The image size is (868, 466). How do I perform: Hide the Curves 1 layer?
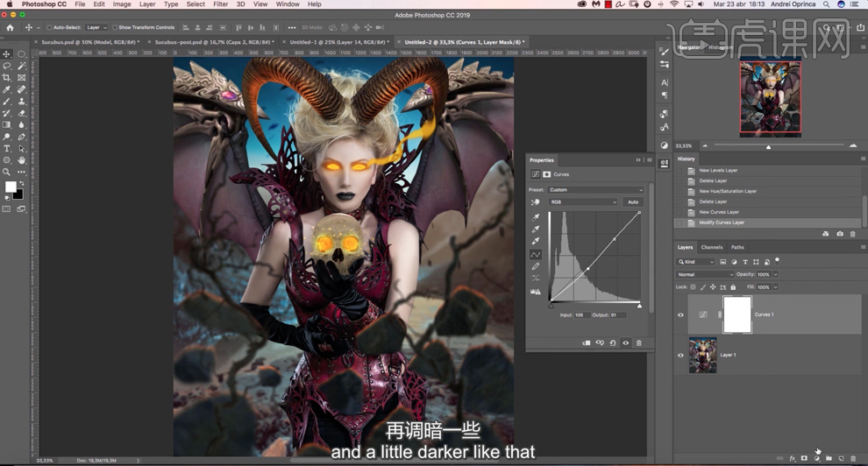click(x=680, y=314)
